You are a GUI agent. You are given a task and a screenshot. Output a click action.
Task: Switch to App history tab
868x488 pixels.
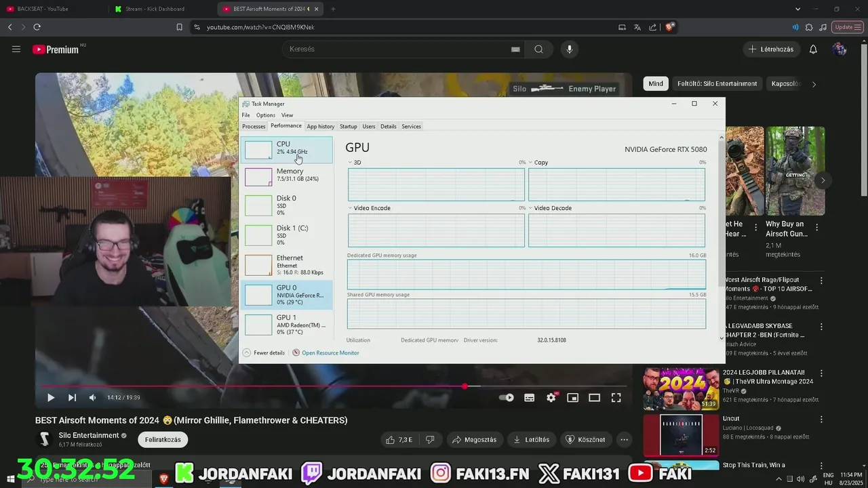tap(320, 126)
